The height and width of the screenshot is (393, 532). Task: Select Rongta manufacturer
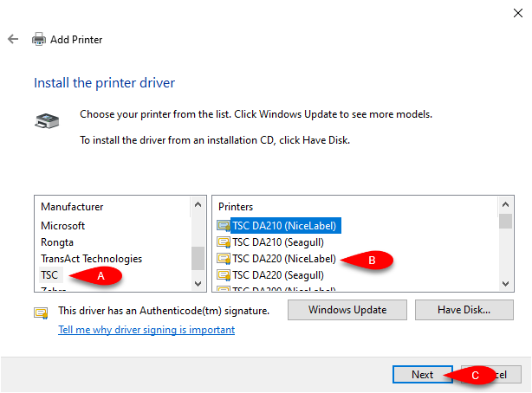[x=57, y=242]
